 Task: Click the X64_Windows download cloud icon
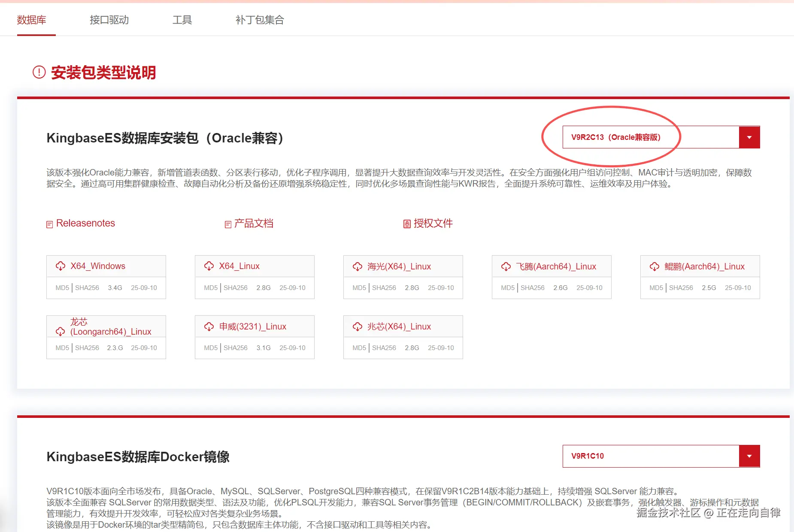61,266
